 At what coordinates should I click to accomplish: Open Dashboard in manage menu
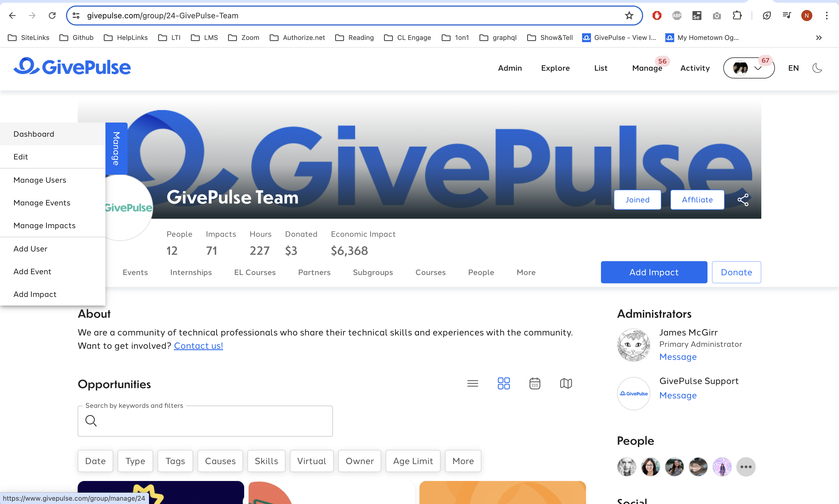point(53,134)
